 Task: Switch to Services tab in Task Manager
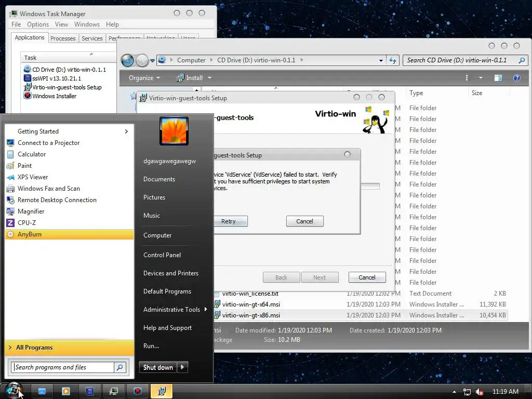point(92,38)
